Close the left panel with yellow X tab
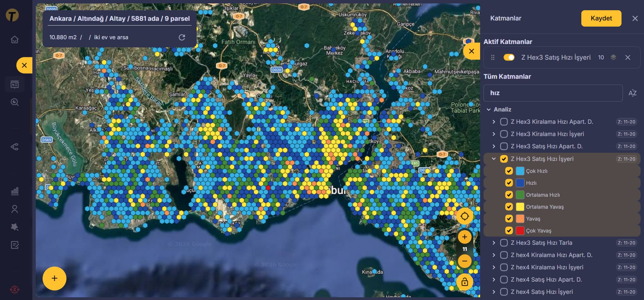Viewport: 644px width, 300px height. [24, 65]
